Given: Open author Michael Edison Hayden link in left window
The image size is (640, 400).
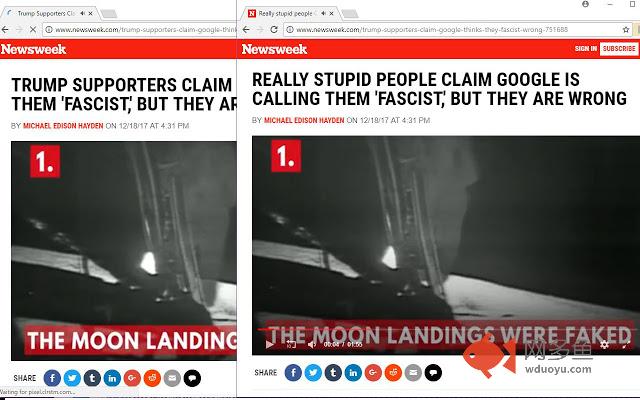Looking at the screenshot, I should (63, 126).
